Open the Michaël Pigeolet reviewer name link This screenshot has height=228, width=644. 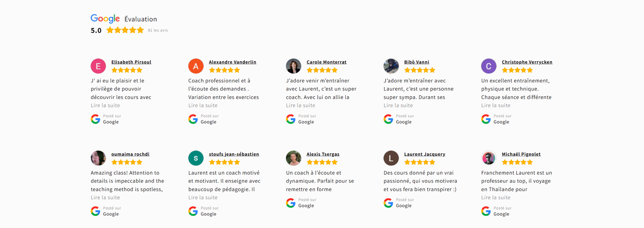pos(521,154)
